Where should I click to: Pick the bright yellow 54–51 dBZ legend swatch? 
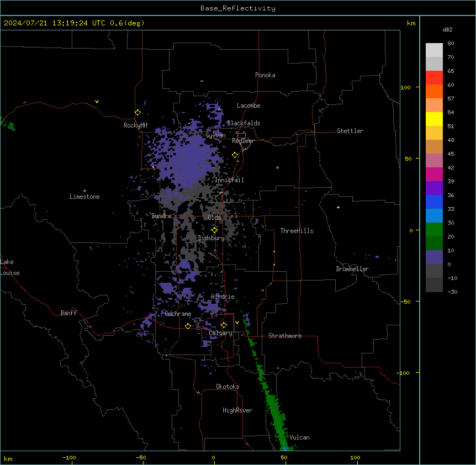pos(434,119)
